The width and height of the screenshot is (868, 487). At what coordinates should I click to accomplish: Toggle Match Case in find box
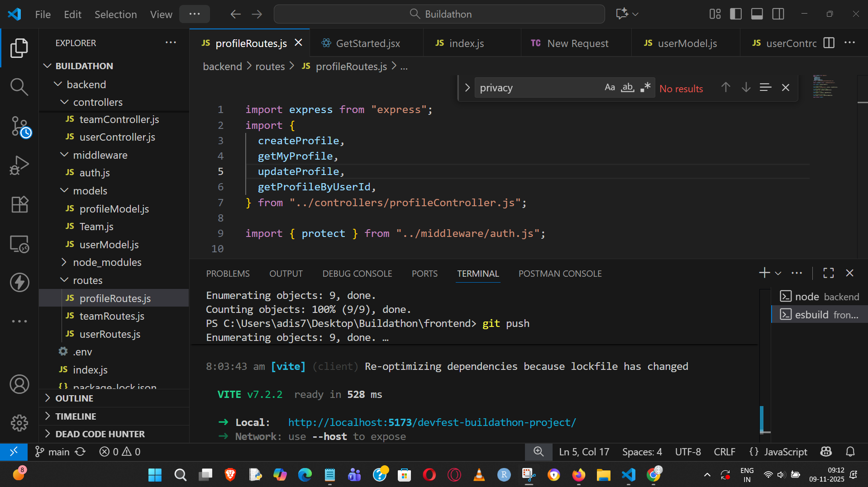coord(610,88)
